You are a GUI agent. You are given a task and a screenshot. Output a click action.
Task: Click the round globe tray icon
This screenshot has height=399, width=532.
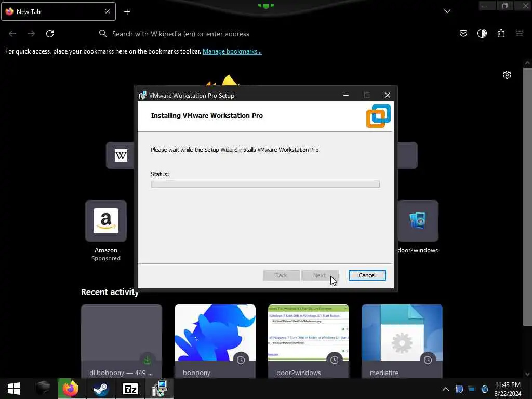tap(485, 389)
